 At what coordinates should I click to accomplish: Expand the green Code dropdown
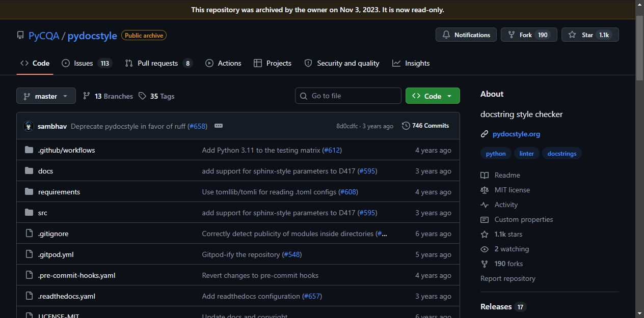(433, 96)
